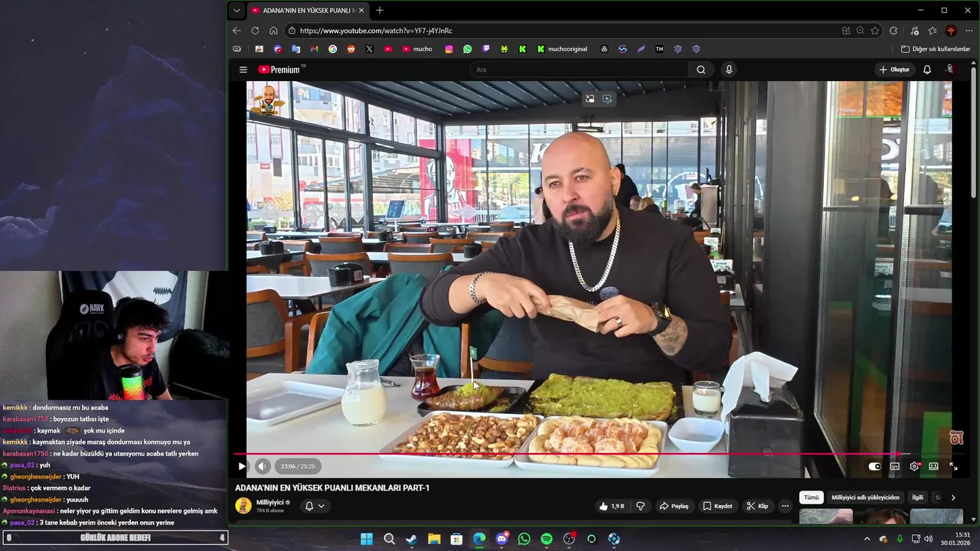
Task: Click the Paylaş share button
Action: click(675, 506)
